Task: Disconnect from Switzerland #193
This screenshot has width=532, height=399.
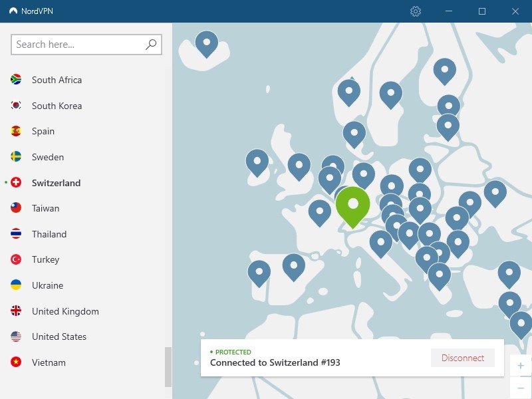Action: click(462, 358)
